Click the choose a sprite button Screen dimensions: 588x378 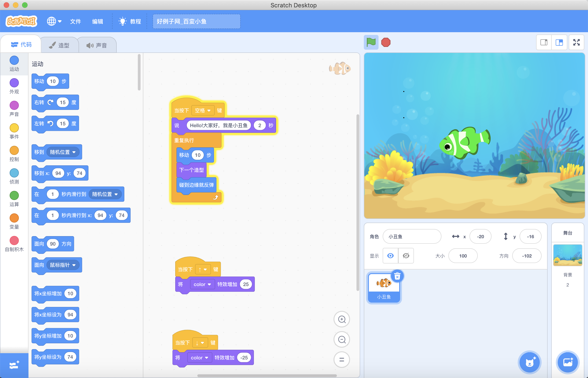(x=529, y=362)
